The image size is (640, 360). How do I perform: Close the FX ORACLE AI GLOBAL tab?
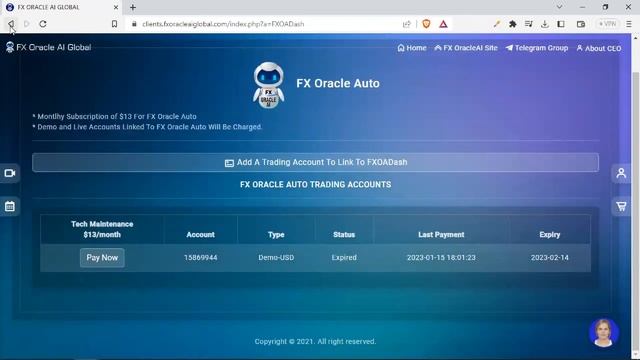pyautogui.click(x=116, y=7)
